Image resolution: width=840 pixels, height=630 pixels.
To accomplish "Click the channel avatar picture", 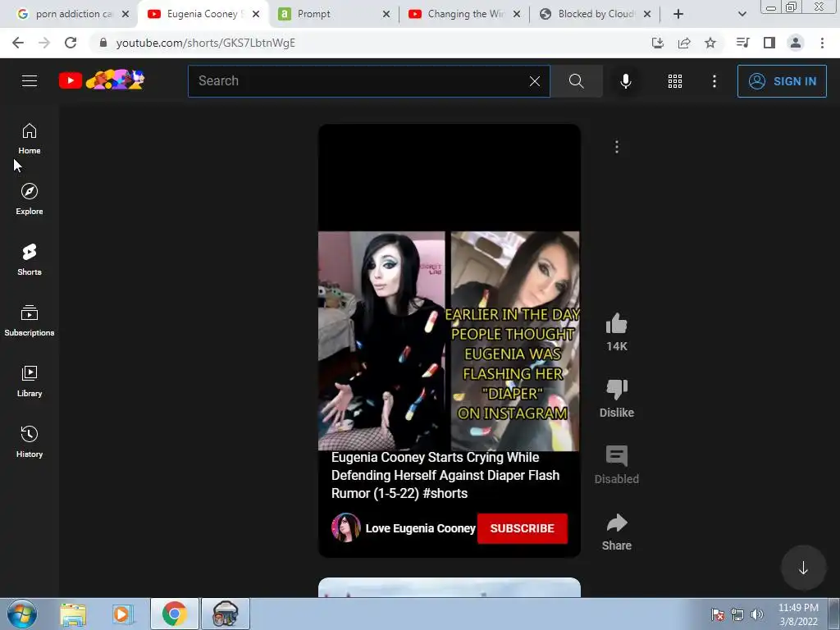I will point(345,527).
